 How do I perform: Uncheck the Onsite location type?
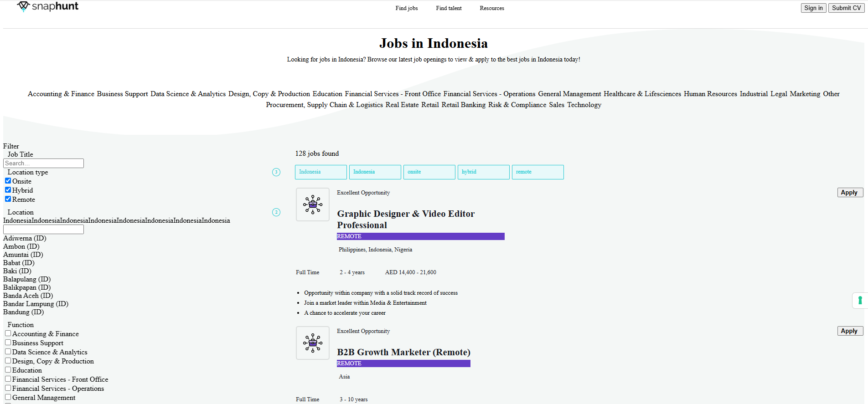click(8, 181)
